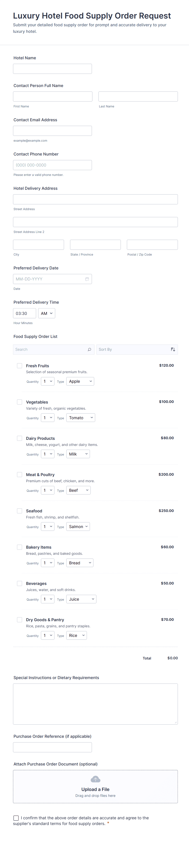Image resolution: width=189 pixels, height=868 pixels.
Task: Open the Vegetables Quantity dropdown
Action: (47, 418)
